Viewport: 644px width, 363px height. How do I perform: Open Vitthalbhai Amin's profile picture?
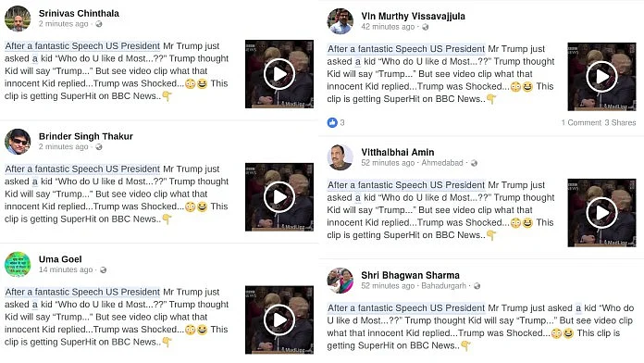[341, 157]
